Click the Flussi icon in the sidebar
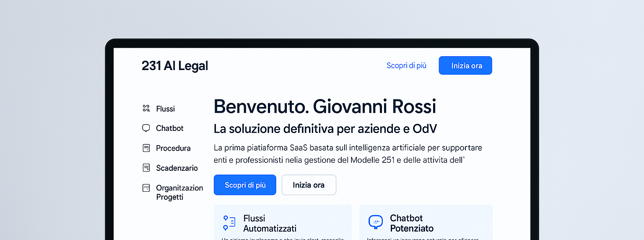This screenshot has height=240, width=644. pos(146,109)
